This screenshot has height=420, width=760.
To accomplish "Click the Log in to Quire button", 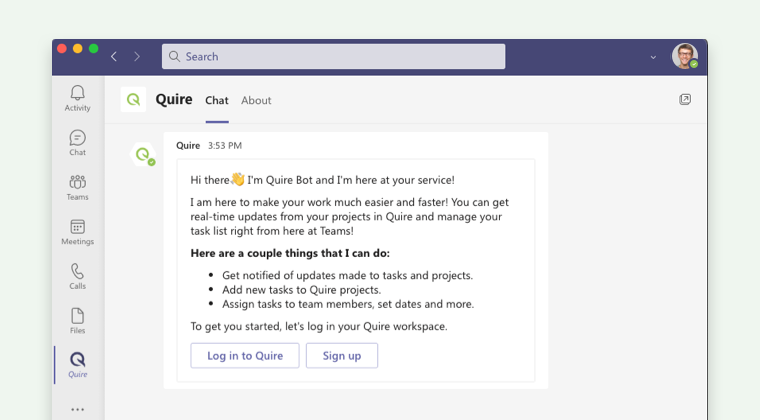I will (x=245, y=356).
